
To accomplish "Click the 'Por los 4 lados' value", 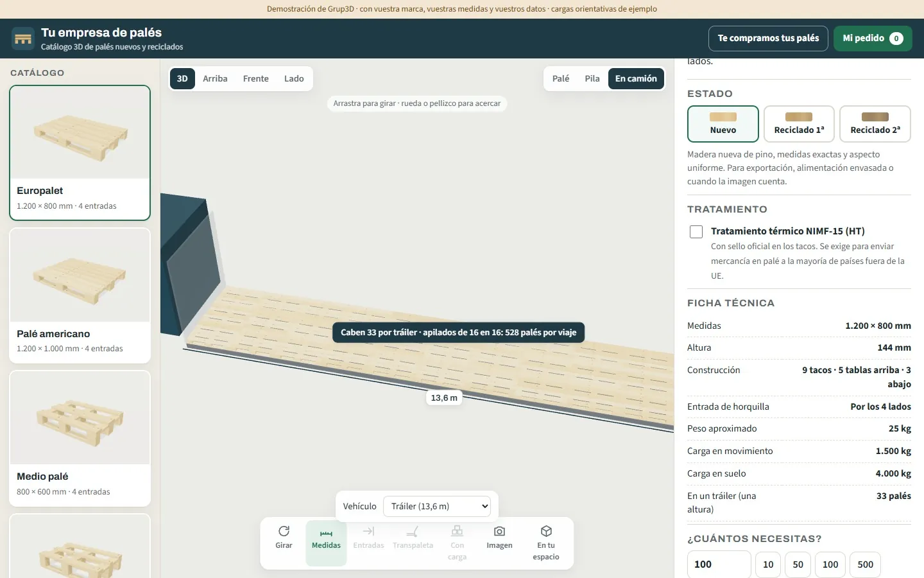I will tap(880, 407).
